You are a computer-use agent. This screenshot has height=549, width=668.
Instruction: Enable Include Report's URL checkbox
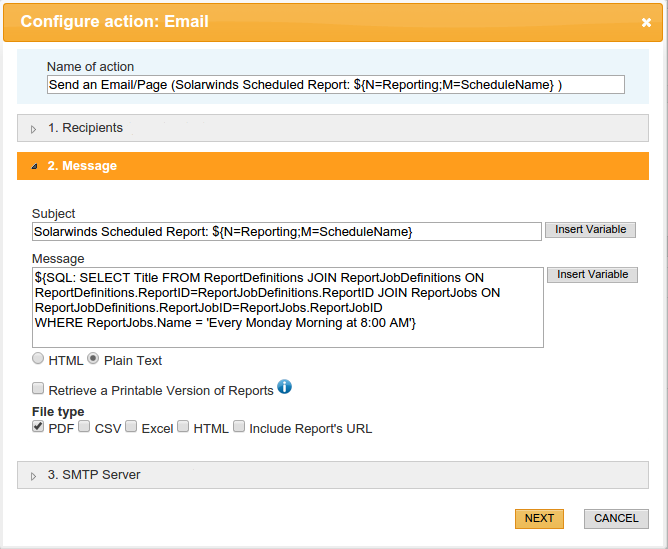239,426
